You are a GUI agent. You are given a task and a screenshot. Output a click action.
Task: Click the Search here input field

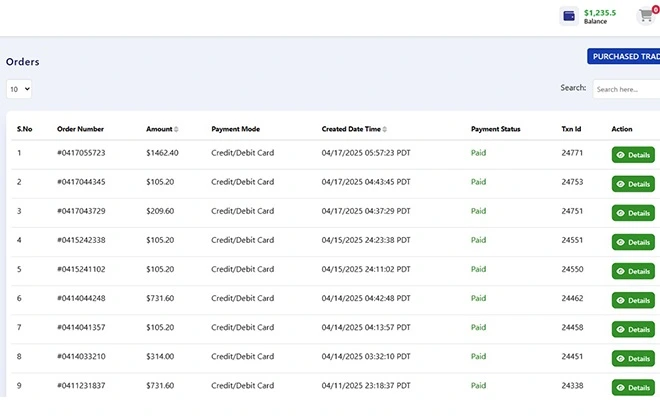pos(626,89)
